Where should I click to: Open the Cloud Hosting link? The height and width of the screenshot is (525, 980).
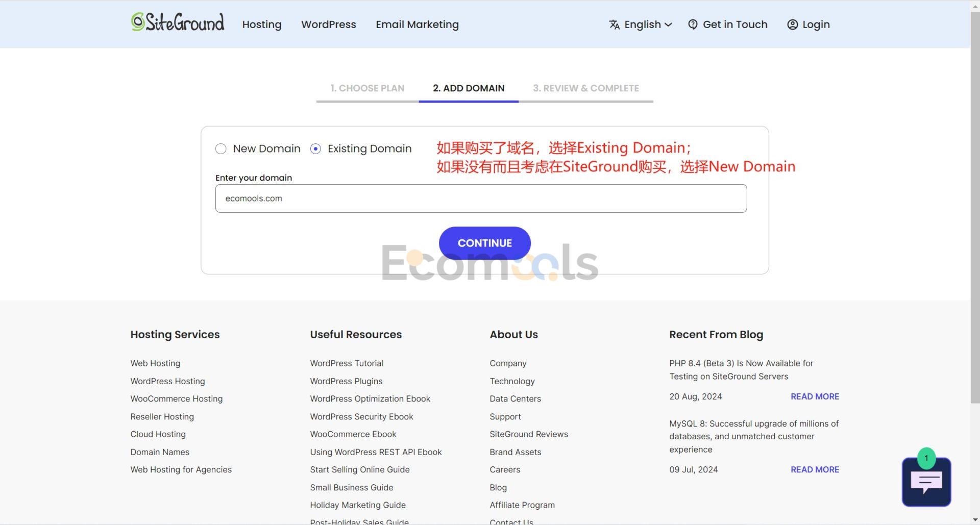tap(158, 434)
